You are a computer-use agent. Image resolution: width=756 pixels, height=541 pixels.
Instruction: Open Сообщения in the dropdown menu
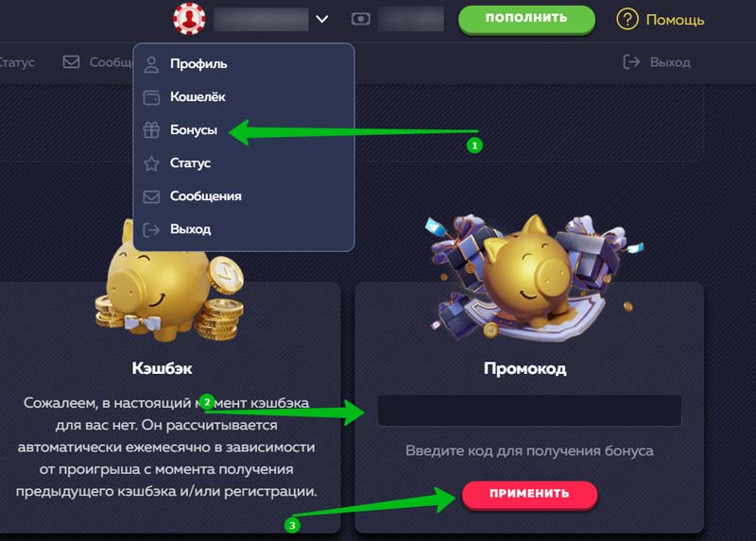coord(205,196)
